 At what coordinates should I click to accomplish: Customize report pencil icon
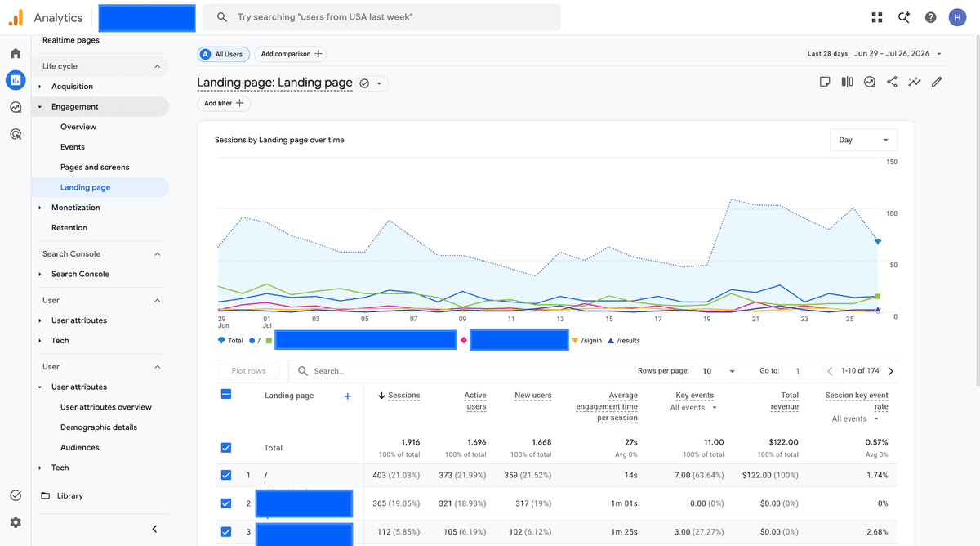937,82
